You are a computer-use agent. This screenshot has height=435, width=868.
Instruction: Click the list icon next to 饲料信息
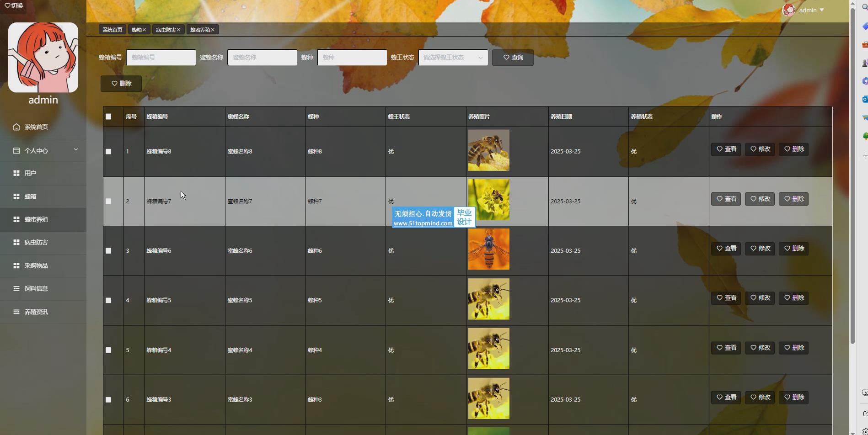pyautogui.click(x=16, y=288)
